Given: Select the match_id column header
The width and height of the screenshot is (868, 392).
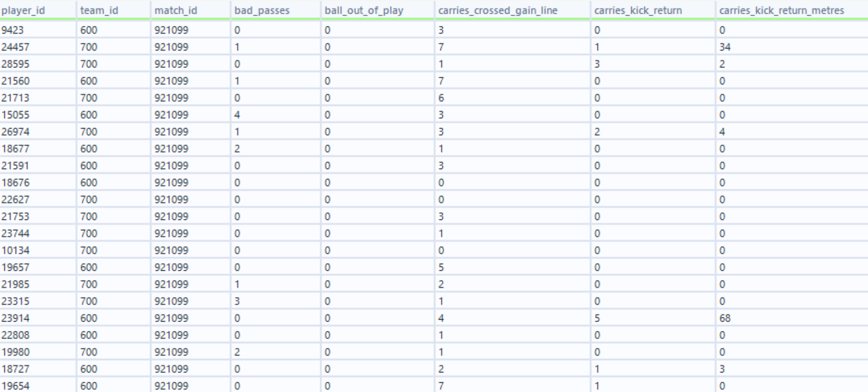Looking at the screenshot, I should [190, 10].
